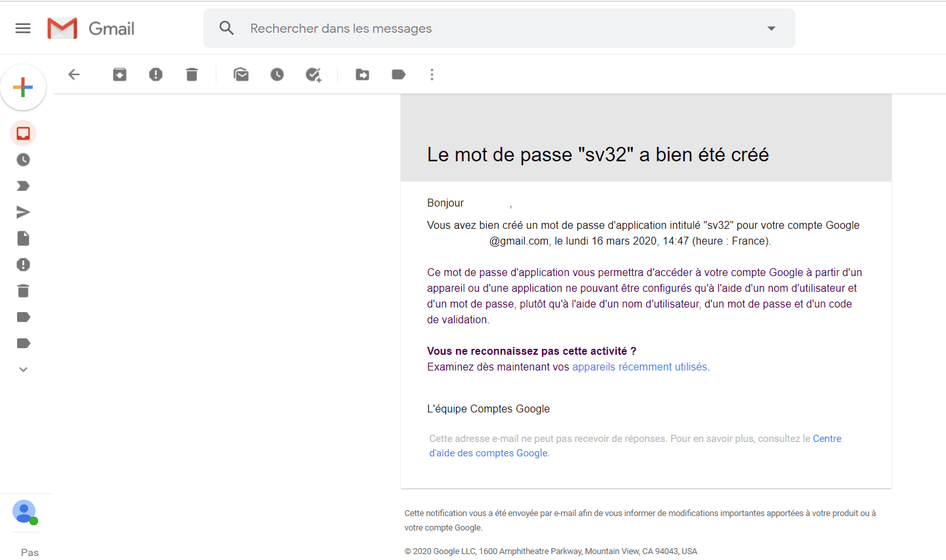Viewport: 946px width, 560px height.
Task: Mark email as unread
Action: 241,75
